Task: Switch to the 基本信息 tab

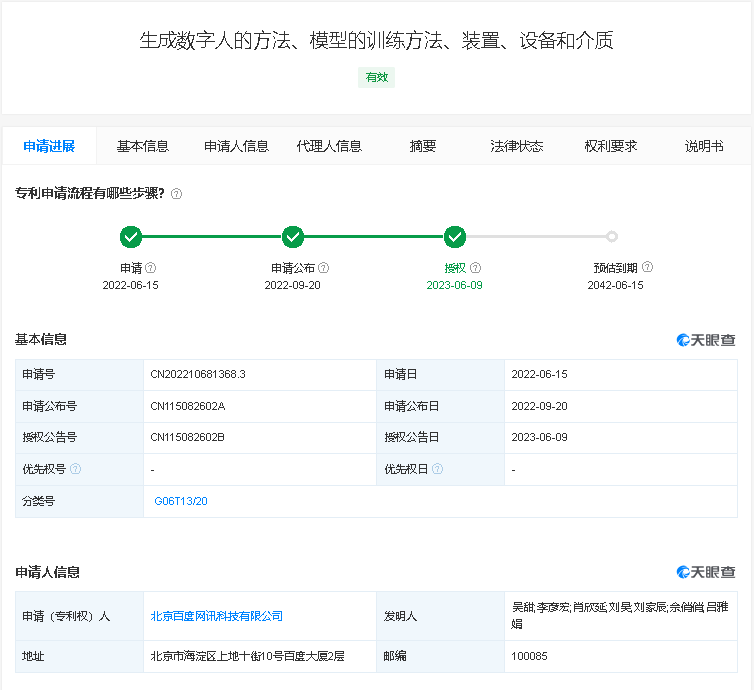Action: tap(143, 146)
